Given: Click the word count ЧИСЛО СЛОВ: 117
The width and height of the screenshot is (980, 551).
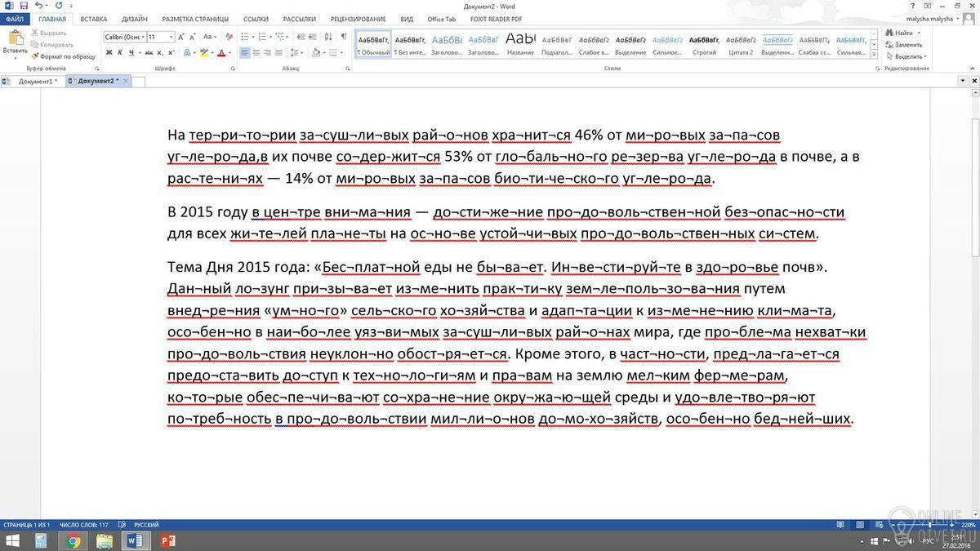Looking at the screenshot, I should [83, 524].
